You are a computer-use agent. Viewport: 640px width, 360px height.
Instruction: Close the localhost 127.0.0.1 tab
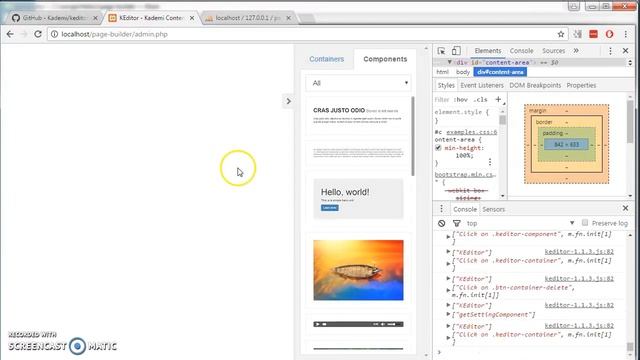point(288,18)
